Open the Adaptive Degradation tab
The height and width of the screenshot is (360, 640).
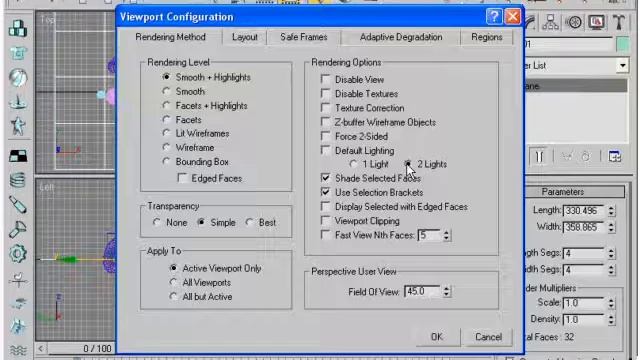(401, 37)
